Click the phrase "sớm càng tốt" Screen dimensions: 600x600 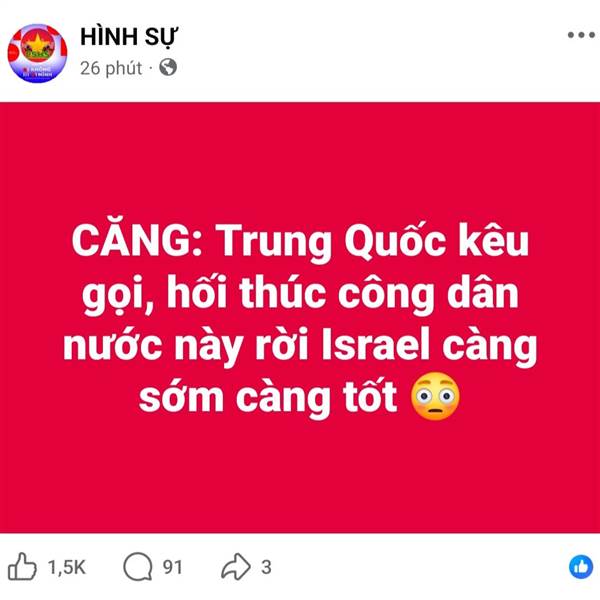[x=268, y=398]
